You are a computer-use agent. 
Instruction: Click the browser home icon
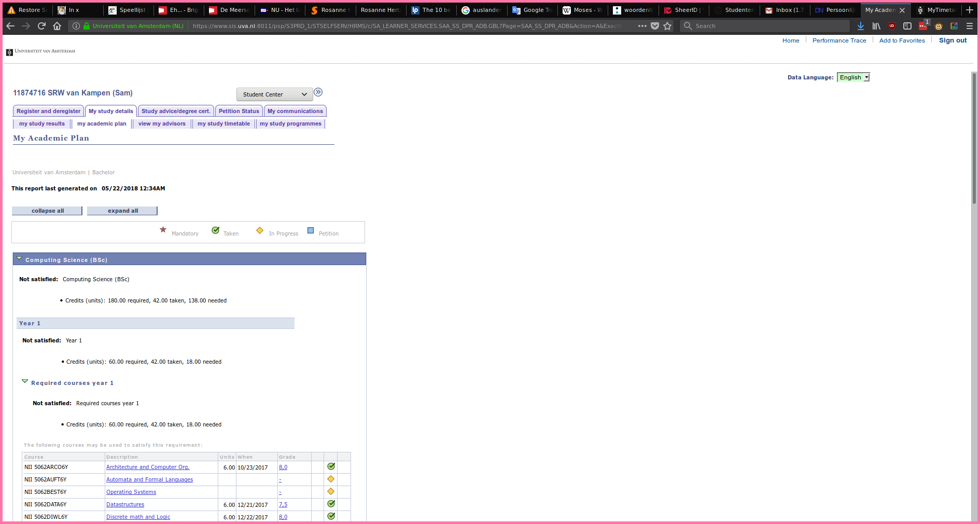(x=57, y=26)
